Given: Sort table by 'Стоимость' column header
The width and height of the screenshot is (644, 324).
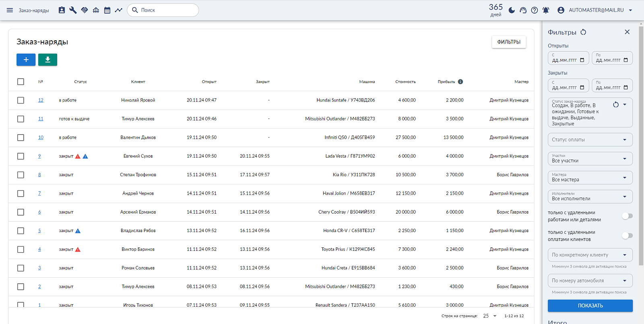Looking at the screenshot, I should tap(405, 82).
